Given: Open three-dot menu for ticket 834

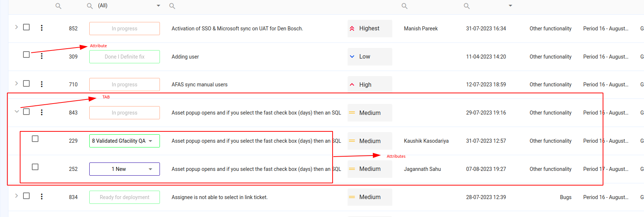Looking at the screenshot, I should coord(42,197).
